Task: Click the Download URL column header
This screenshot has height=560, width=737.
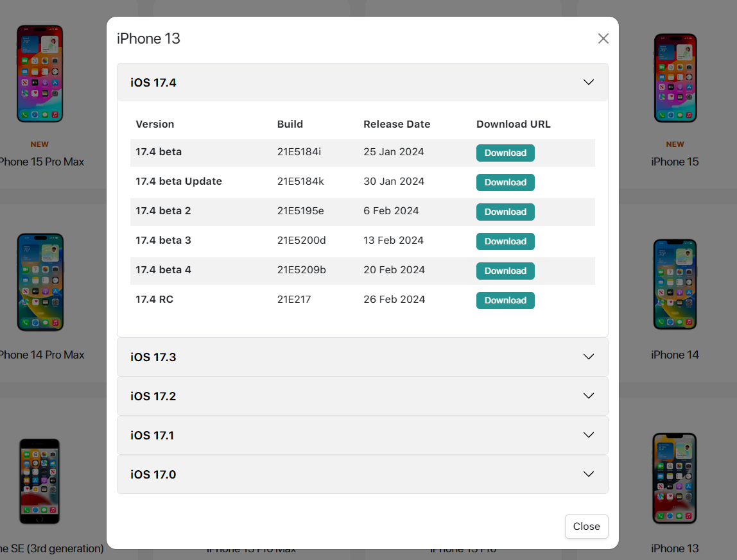Action: (x=514, y=124)
